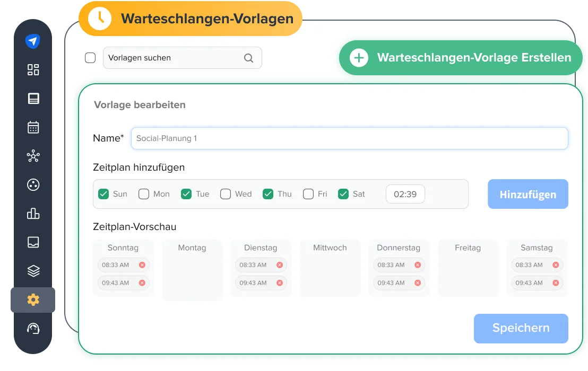This screenshot has height=371, width=588.
Task: Remove the 08:33 AM slot from Sonntag
Action: pos(142,264)
